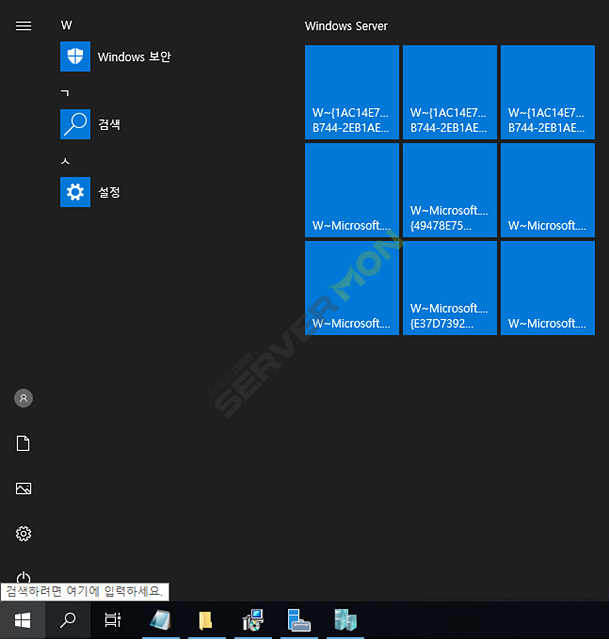Viewport: 609px width, 640px height.
Task: Jump to the ㅅ group header
Action: (65, 161)
